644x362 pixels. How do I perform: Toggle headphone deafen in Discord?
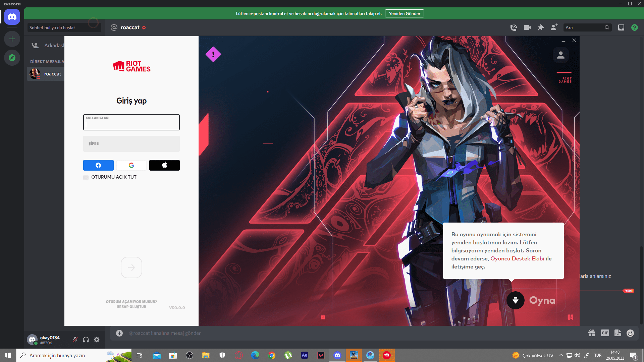click(86, 340)
